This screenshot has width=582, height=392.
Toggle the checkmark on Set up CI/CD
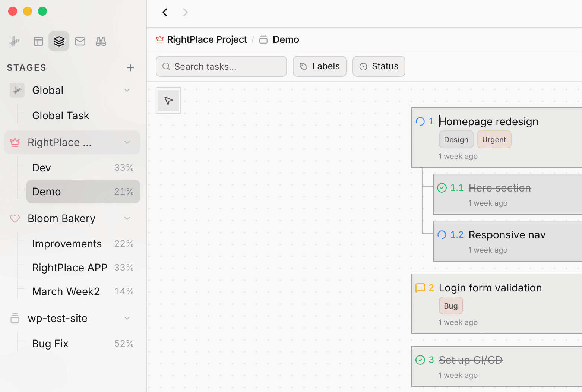click(421, 360)
